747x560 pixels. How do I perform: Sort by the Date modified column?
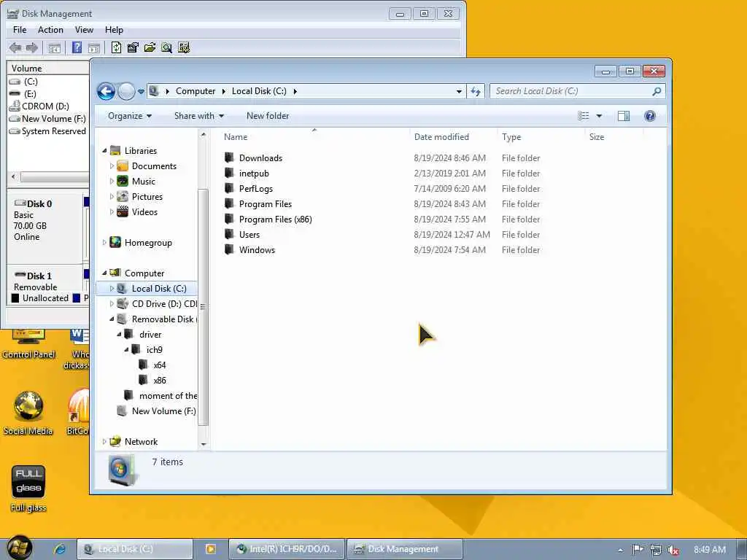click(441, 137)
